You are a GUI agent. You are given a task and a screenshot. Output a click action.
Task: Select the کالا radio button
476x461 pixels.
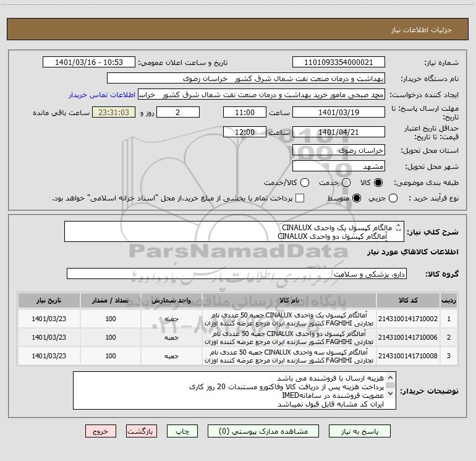378,183
